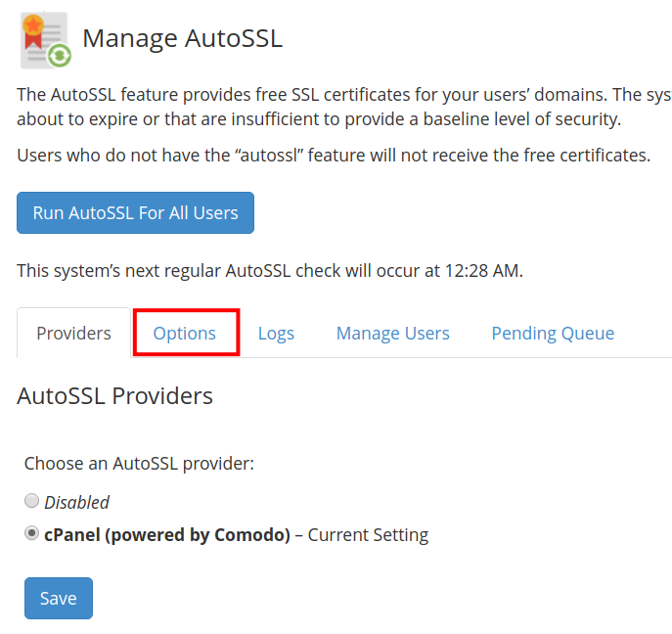Click the paragraph about users without autossl feature
This screenshot has height=634, width=672.
[x=334, y=156]
